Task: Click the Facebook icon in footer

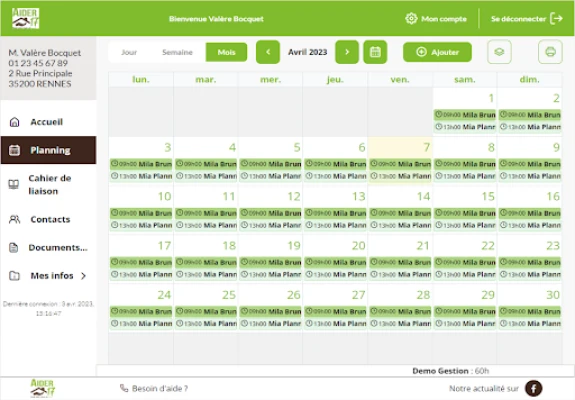Action: click(534, 388)
